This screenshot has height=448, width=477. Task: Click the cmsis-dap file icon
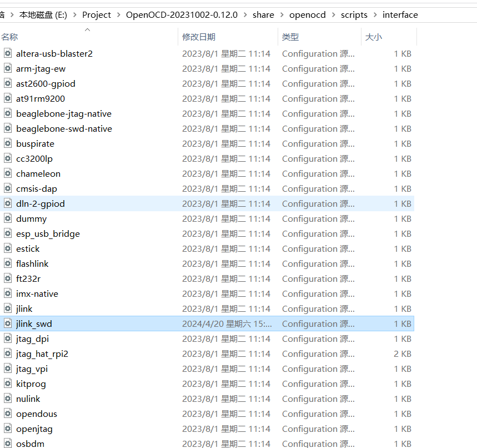(8, 188)
